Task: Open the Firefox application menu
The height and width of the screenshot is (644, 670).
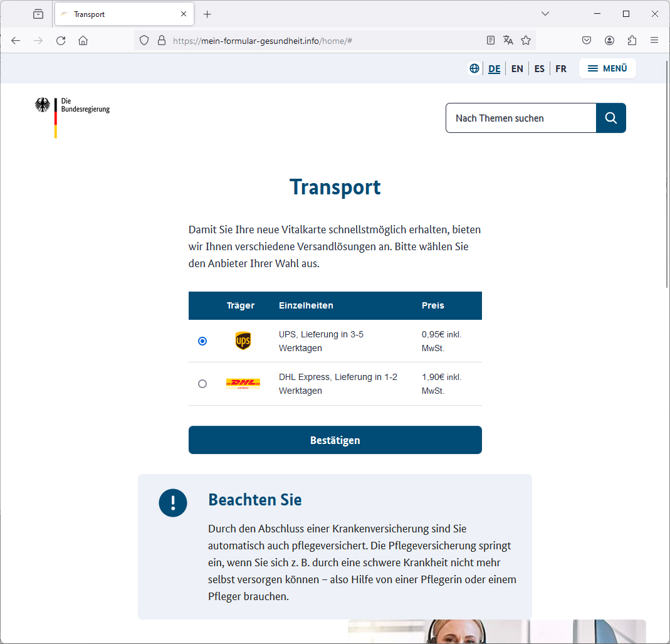Action: (x=654, y=40)
